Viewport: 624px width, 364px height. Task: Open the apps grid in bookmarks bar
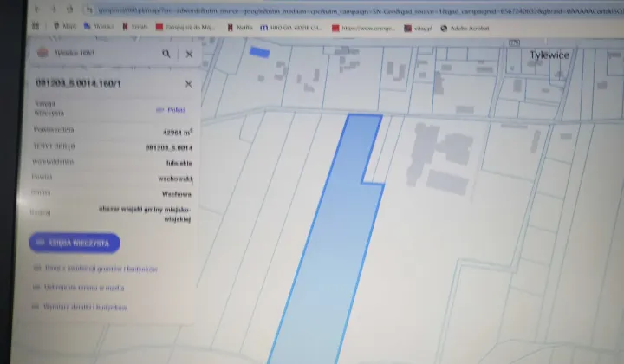coord(36,26)
